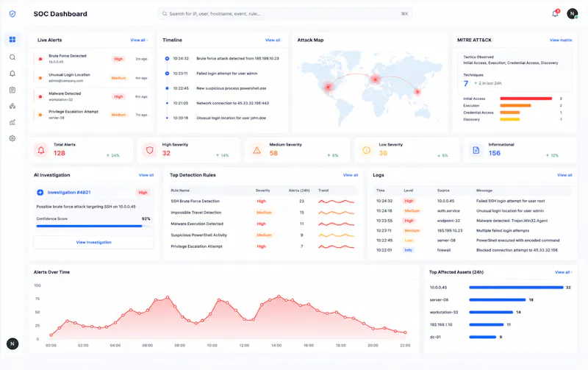Screen dimensions: 588x370
Task: Click the Informational document icon
Action: coord(476,150)
